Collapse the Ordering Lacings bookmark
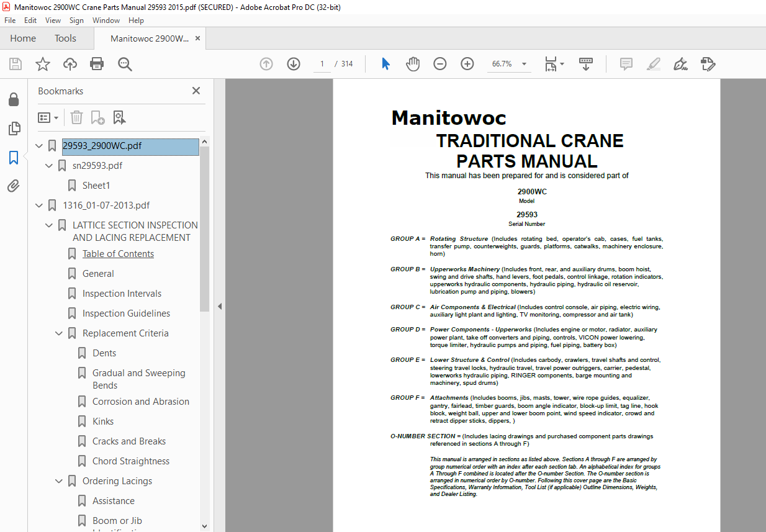The image size is (766, 532). pos(60,481)
